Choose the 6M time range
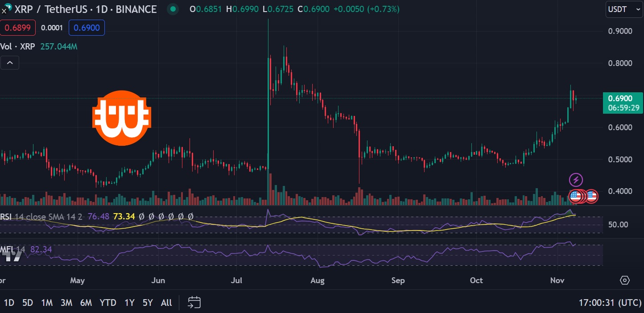This screenshot has width=644, height=313. coord(86,303)
